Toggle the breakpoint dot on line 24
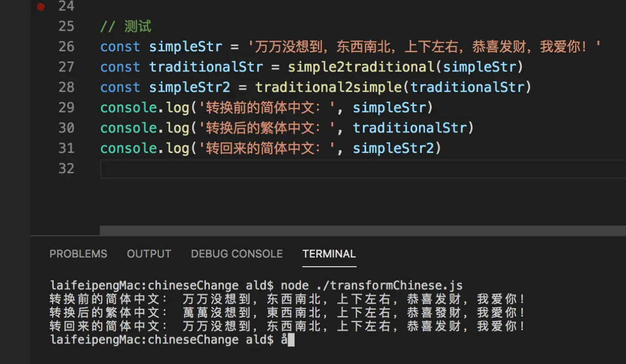Image resolution: width=626 pixels, height=364 pixels. click(x=41, y=6)
